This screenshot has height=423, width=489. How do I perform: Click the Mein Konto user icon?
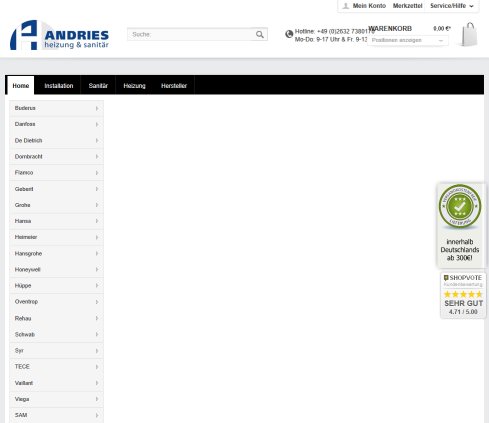click(346, 6)
